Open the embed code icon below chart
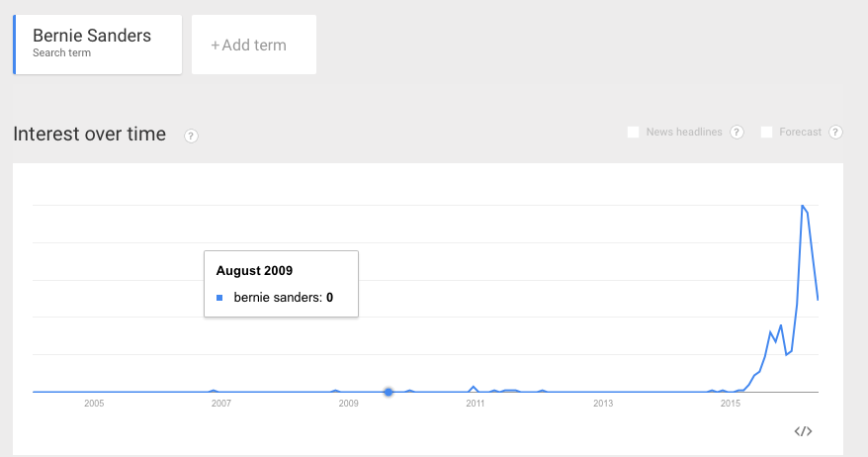 click(803, 431)
